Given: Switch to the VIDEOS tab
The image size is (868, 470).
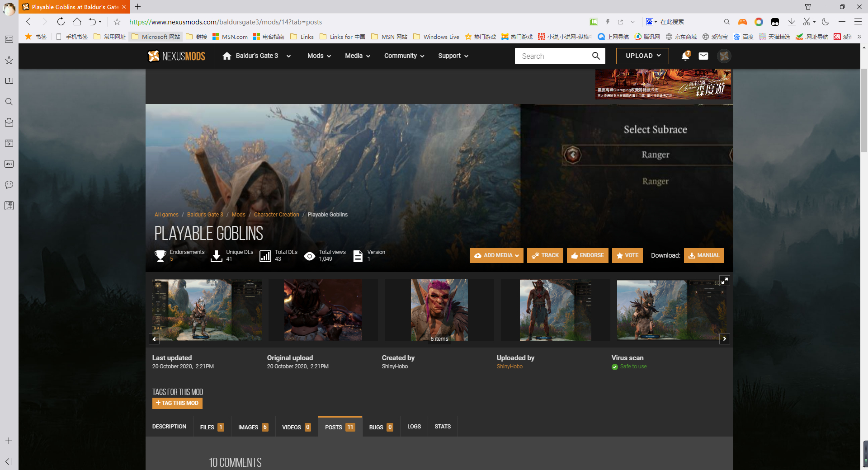Looking at the screenshot, I should pos(297,427).
